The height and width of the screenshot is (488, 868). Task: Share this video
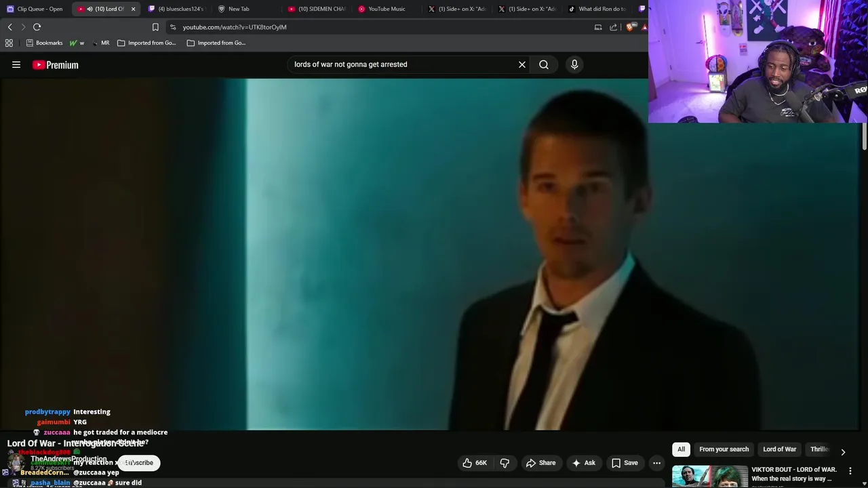[541, 463]
